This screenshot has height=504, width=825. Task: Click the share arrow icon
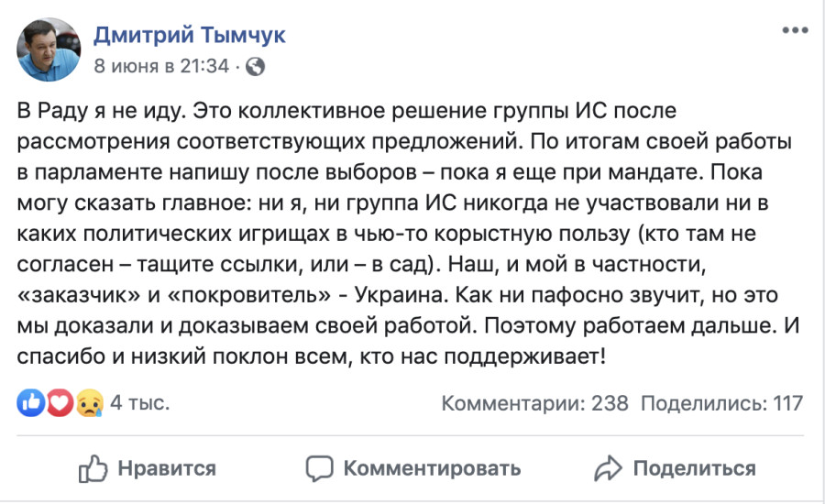click(608, 468)
